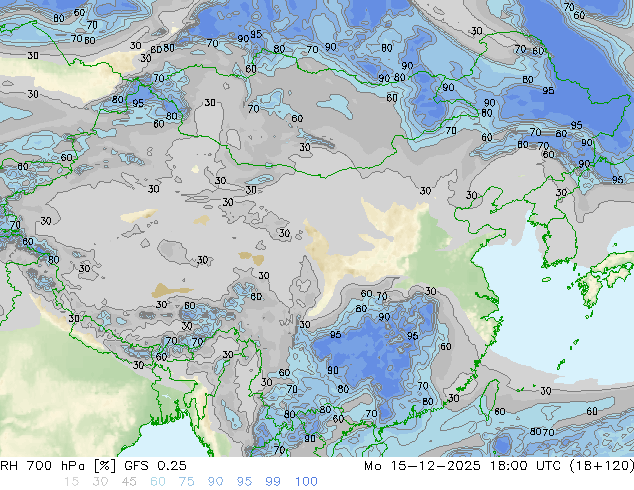
Task: Click legend value 30 in the bottom scale
Action: tap(100, 482)
